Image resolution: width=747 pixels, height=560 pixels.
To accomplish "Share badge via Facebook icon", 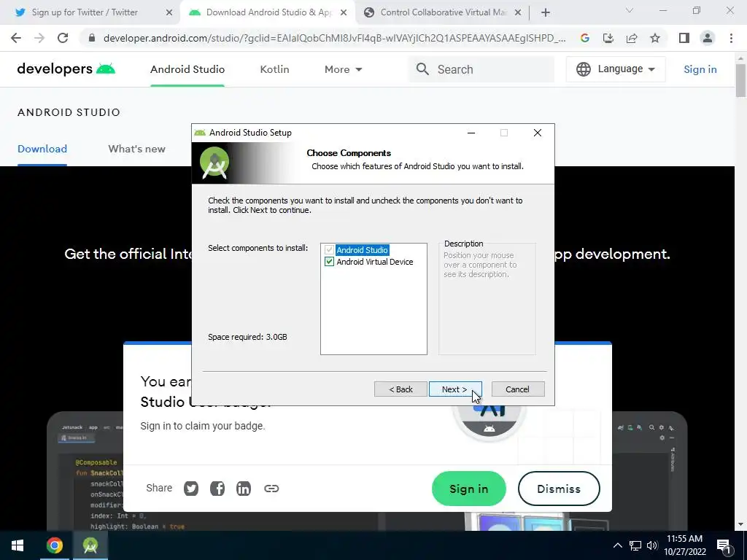I will 217,489.
